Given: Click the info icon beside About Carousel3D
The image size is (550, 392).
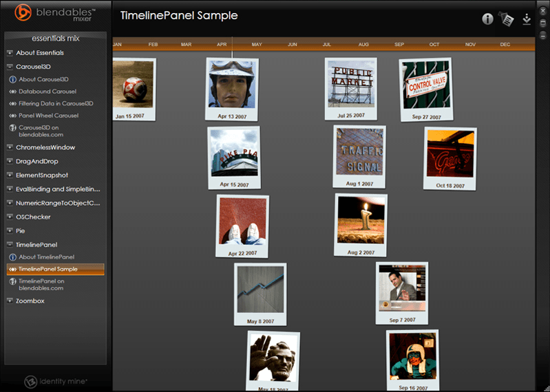Looking at the screenshot, I should pyautogui.click(x=12, y=79).
